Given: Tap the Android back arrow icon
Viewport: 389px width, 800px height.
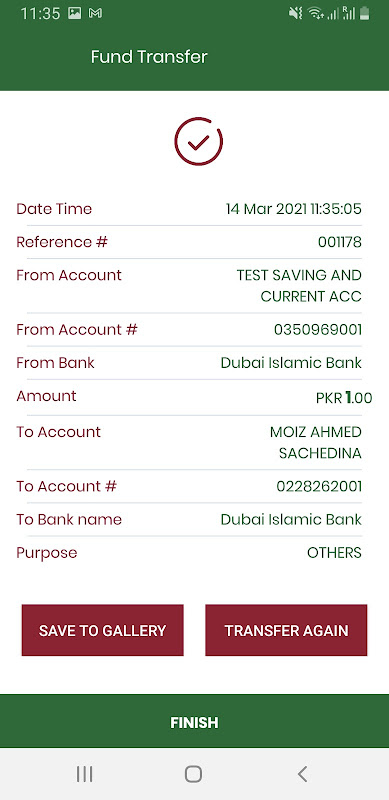Looking at the screenshot, I should (x=302, y=774).
